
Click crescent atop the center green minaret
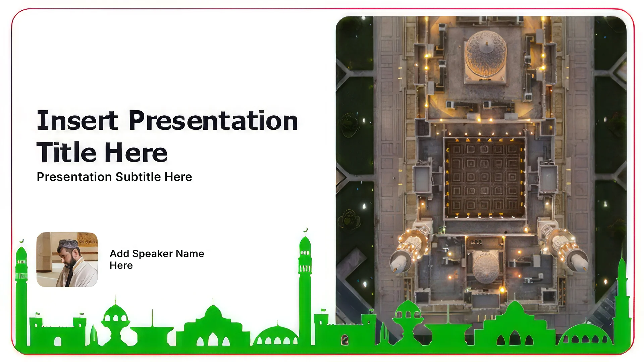point(306,230)
